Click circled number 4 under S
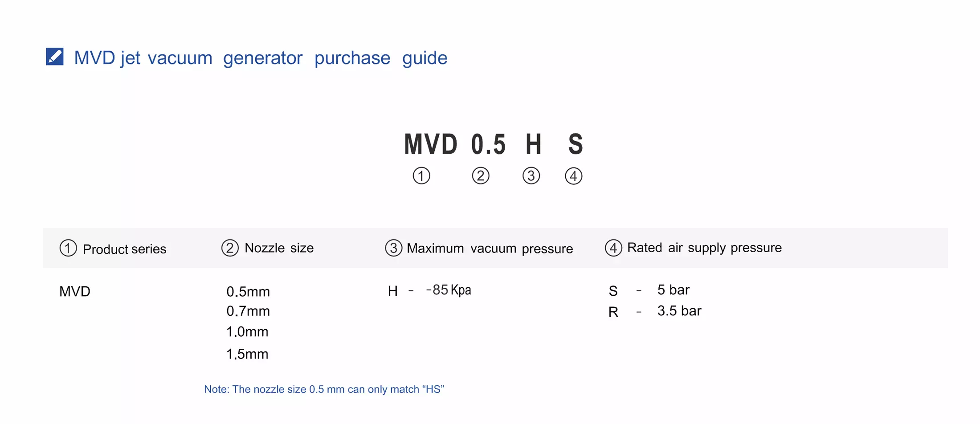The image size is (980, 424). [573, 176]
